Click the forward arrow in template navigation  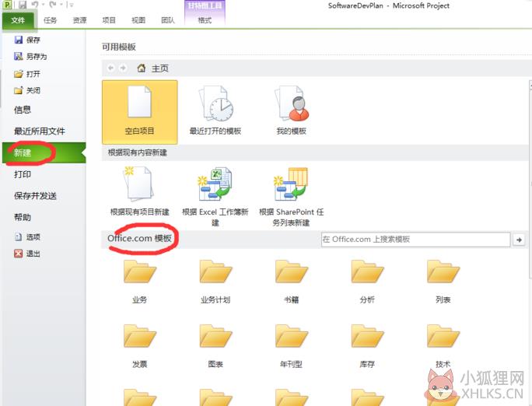point(123,68)
